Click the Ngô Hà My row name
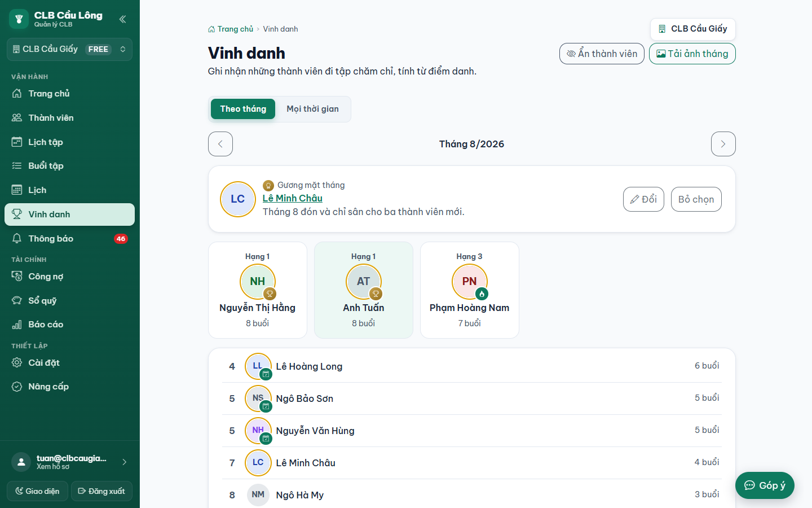Image resolution: width=812 pixels, height=508 pixels. click(300, 495)
